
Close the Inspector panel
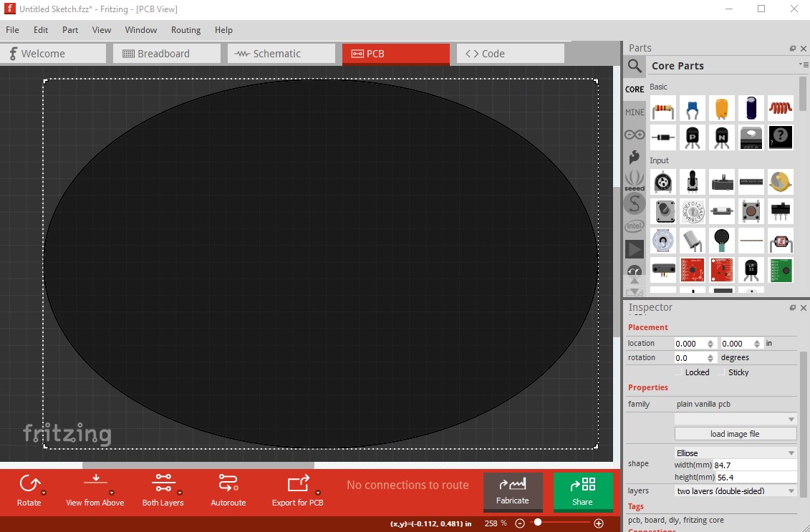click(x=804, y=308)
